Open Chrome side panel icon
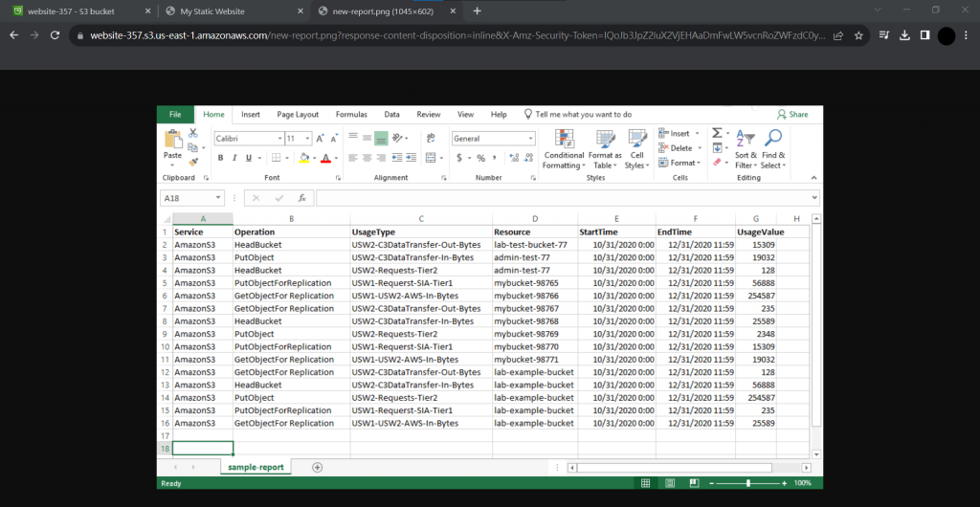The image size is (980, 507). (x=925, y=35)
